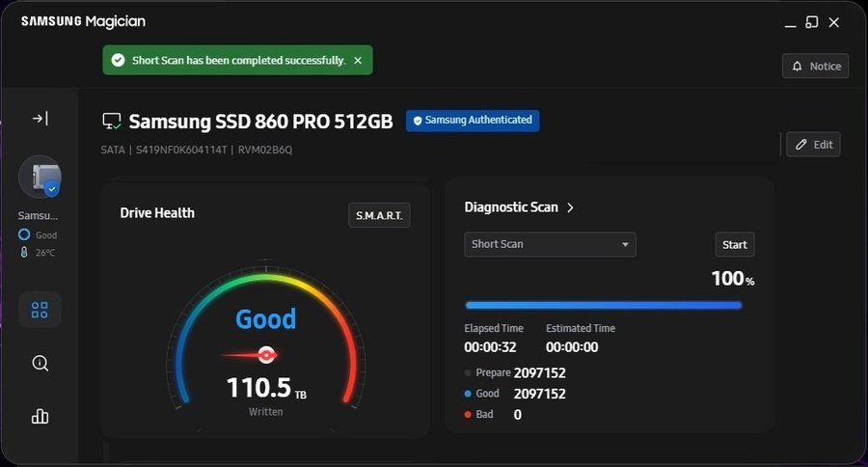Open the Short Scan type dropdown

(549, 244)
